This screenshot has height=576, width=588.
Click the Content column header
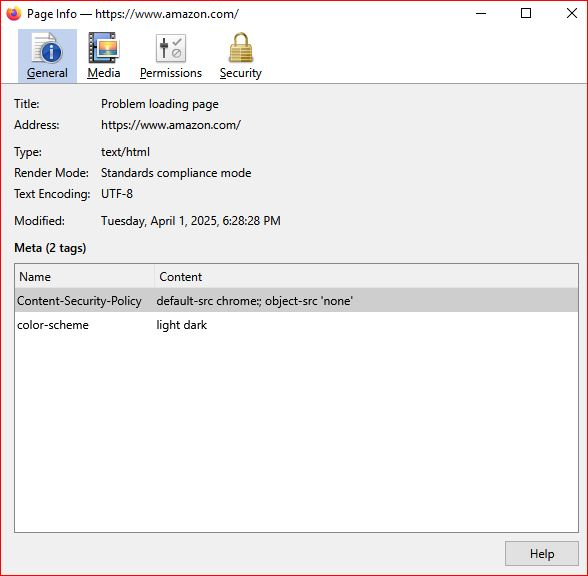coord(366,276)
